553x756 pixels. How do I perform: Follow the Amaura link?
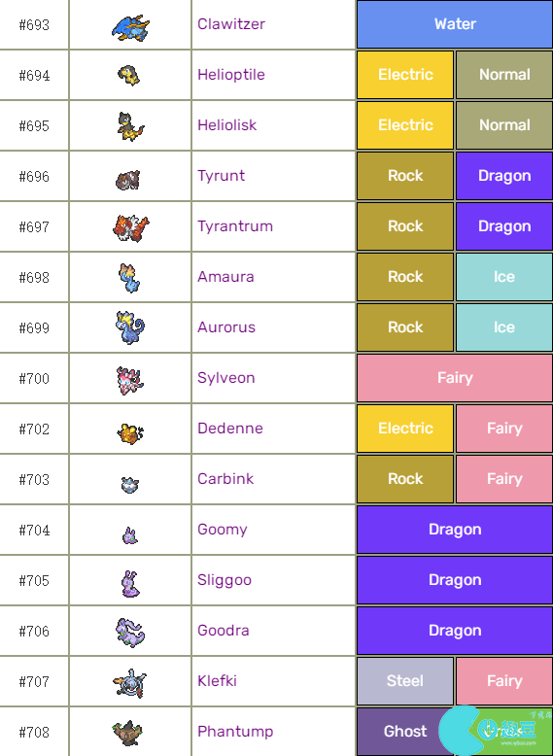click(225, 277)
